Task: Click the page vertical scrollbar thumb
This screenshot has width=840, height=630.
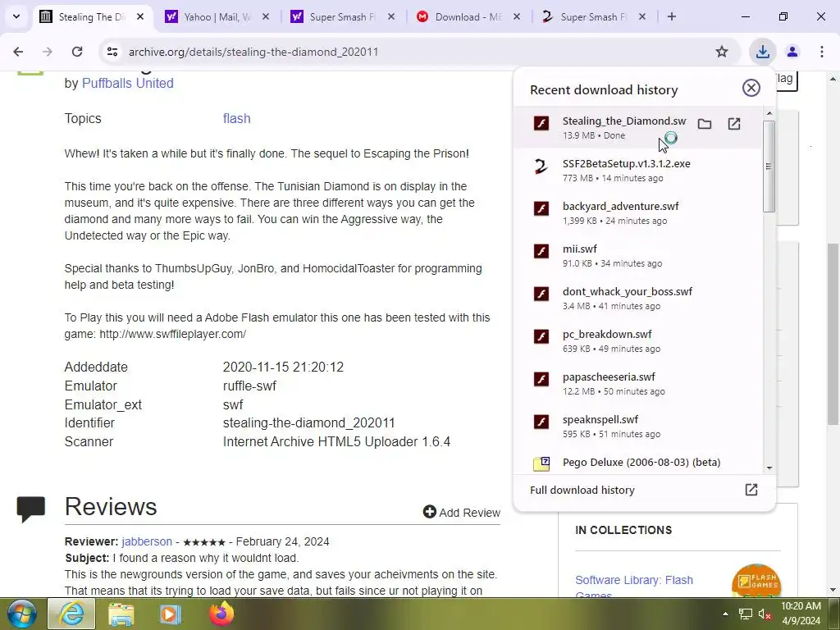Action: pos(833,335)
